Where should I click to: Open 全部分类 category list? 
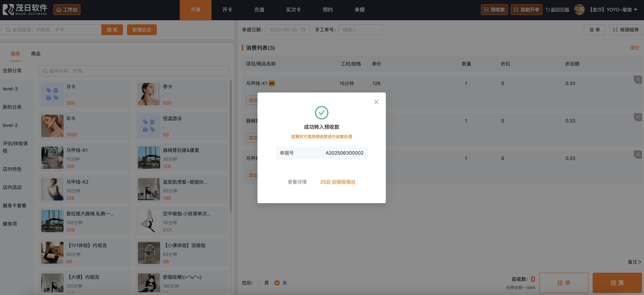point(12,71)
